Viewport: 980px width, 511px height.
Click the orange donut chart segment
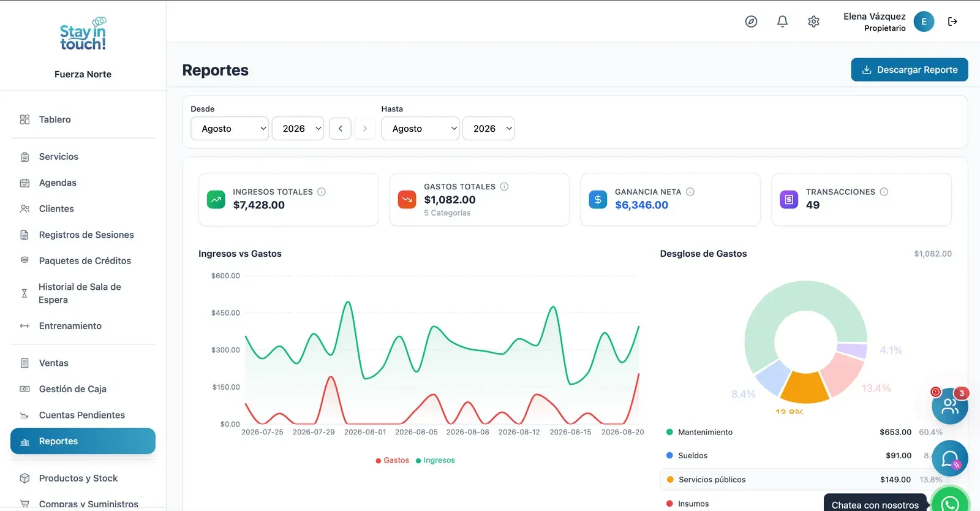click(x=804, y=387)
